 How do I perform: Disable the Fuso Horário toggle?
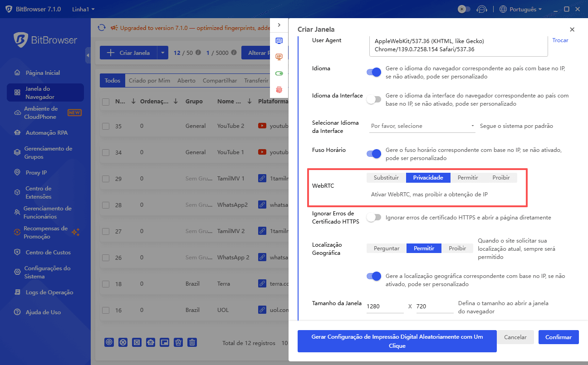coord(373,154)
